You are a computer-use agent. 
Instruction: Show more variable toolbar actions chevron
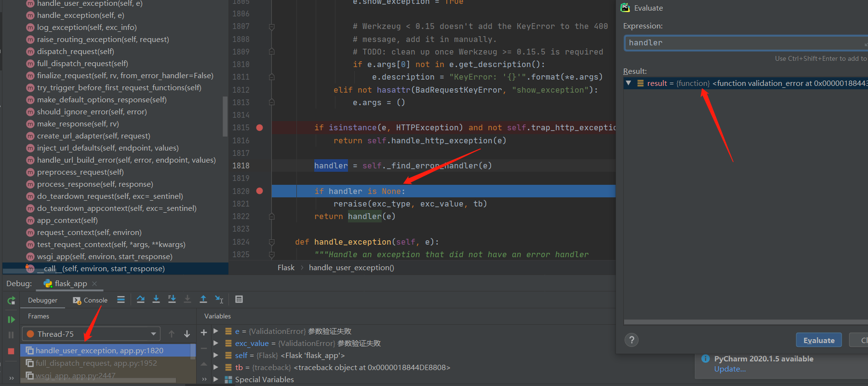pos(204,379)
